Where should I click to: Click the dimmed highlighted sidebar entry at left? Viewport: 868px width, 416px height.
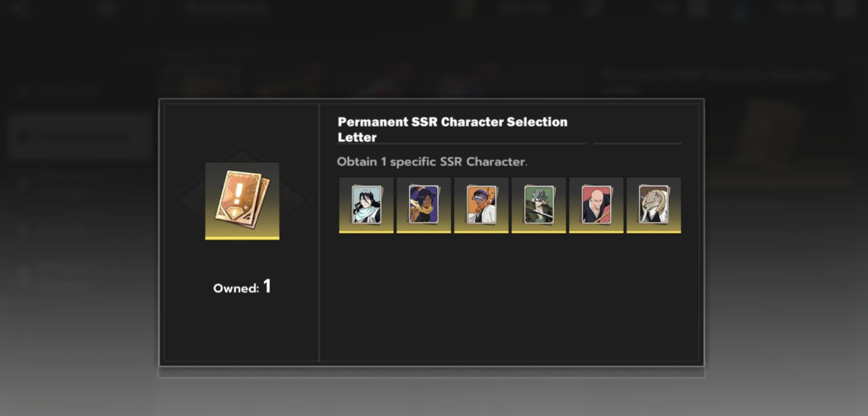(x=80, y=136)
